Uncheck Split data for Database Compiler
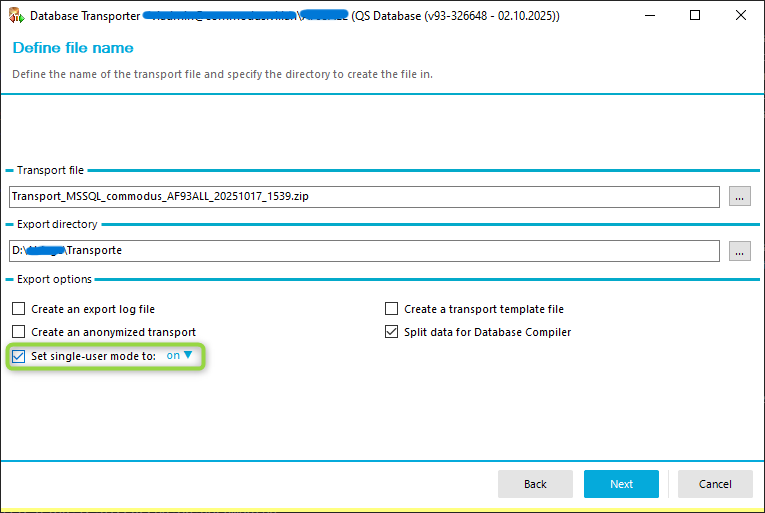Viewport: 765px width, 513px height. coord(391,332)
